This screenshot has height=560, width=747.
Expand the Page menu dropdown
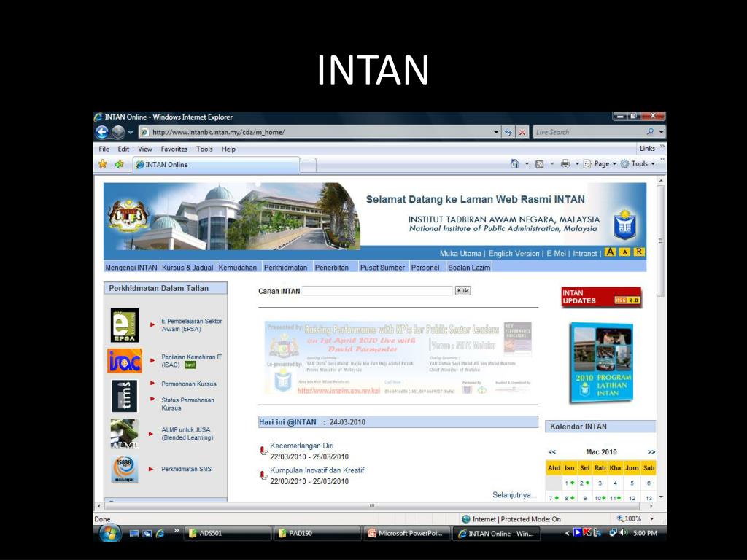coord(614,164)
